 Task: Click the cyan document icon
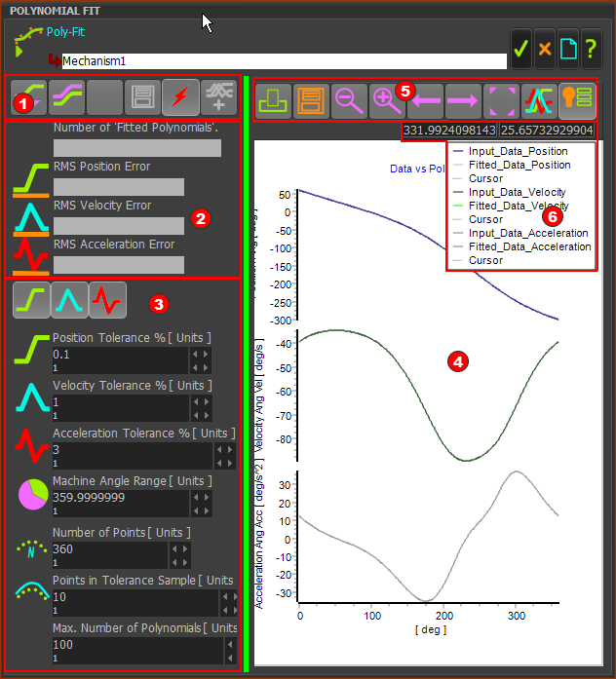[x=568, y=49]
